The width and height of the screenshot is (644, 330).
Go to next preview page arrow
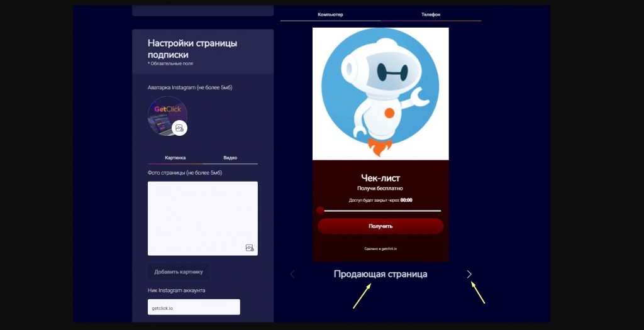469,274
